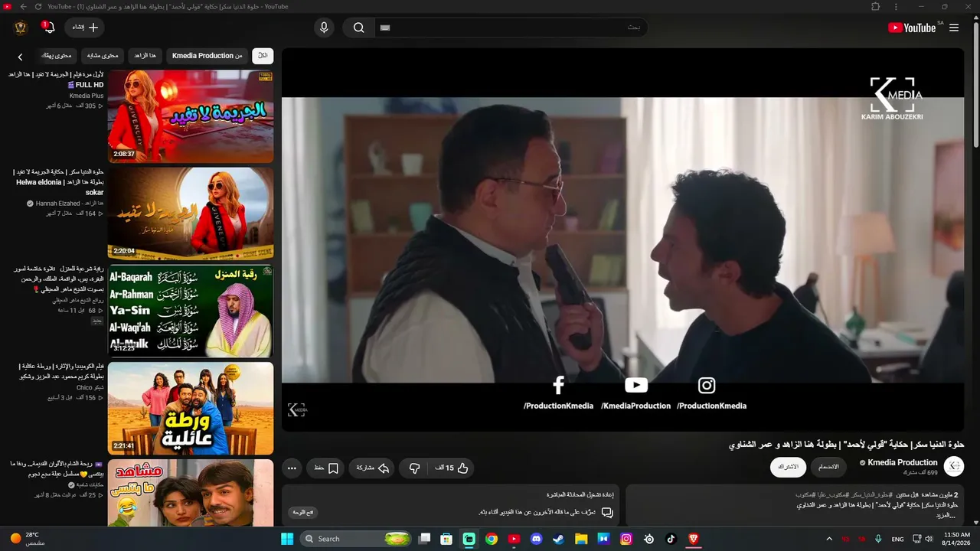Open the ENG language switcher
The image size is (980, 551).
pos(898,539)
